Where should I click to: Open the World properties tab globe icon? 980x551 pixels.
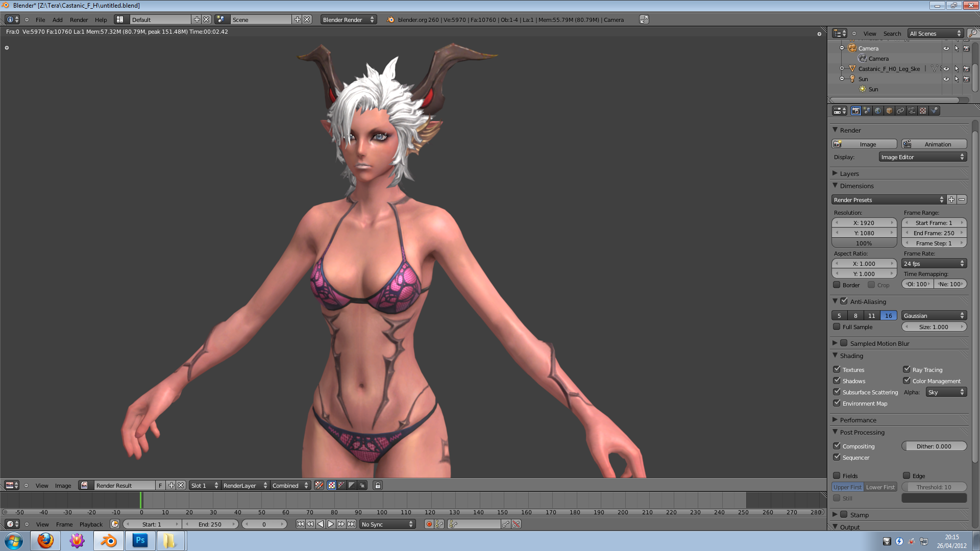[878, 111]
